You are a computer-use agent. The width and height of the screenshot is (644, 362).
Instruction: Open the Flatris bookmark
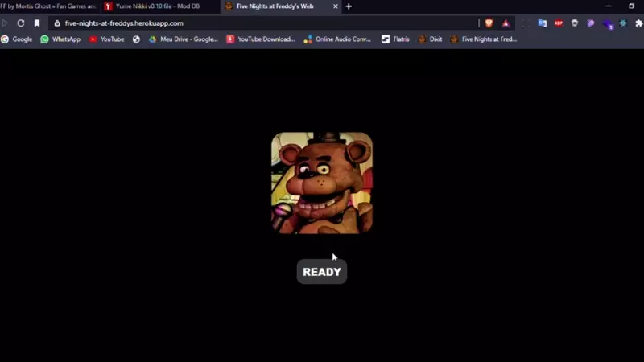[397, 39]
